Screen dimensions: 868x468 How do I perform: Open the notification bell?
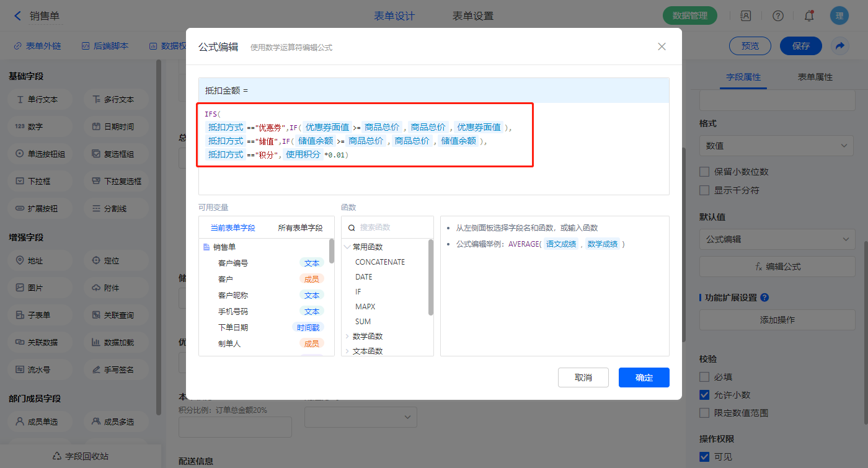[808, 16]
